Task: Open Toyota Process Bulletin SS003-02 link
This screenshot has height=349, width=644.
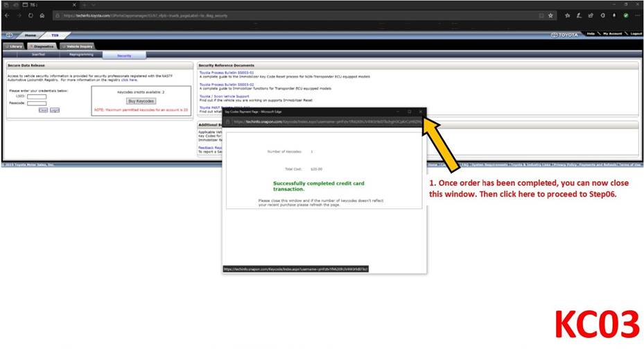Action: 227,85
